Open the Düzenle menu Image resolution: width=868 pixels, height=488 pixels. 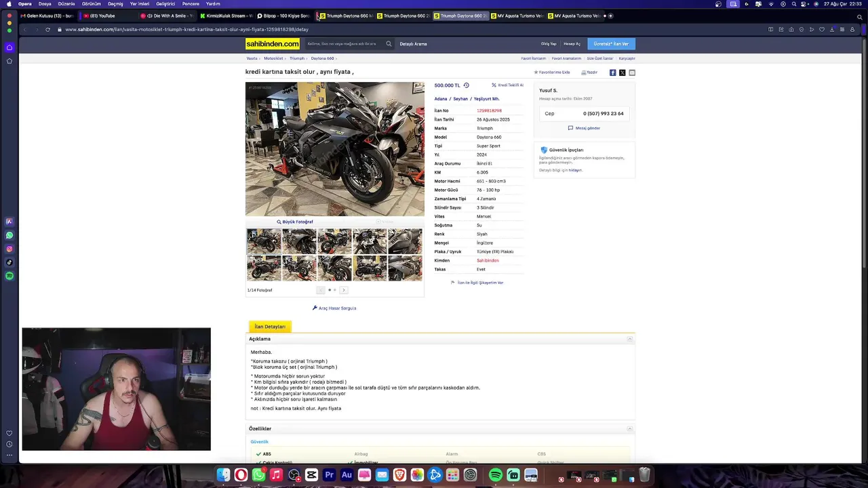click(x=66, y=3)
